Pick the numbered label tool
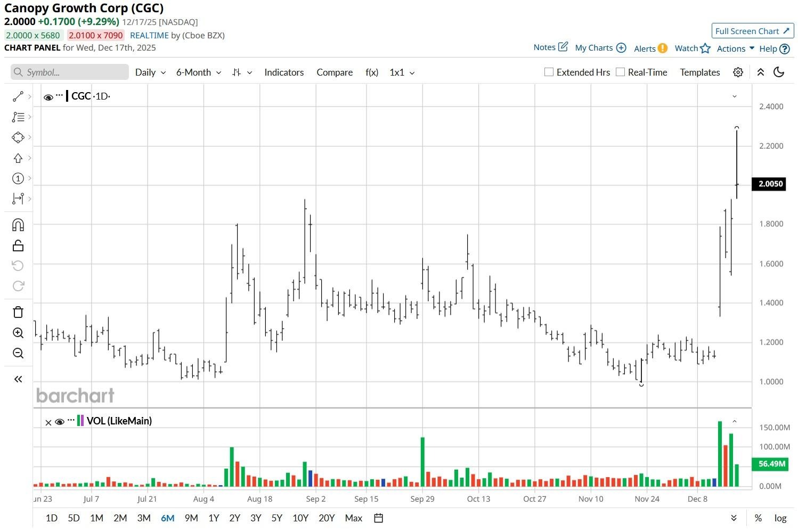798x532 pixels. [18, 178]
